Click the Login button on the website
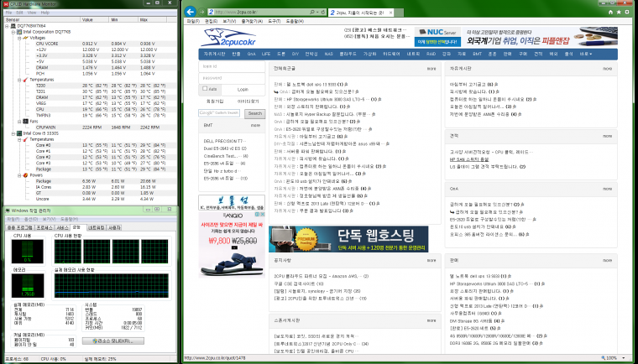The image size is (638, 364). tap(243, 90)
